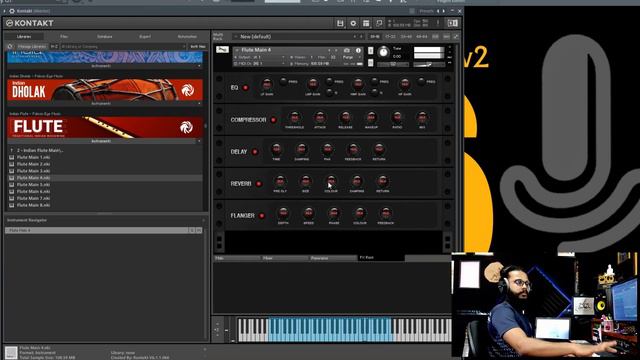Switch to the Libraries tab
640x360 pixels.
[x=24, y=37]
